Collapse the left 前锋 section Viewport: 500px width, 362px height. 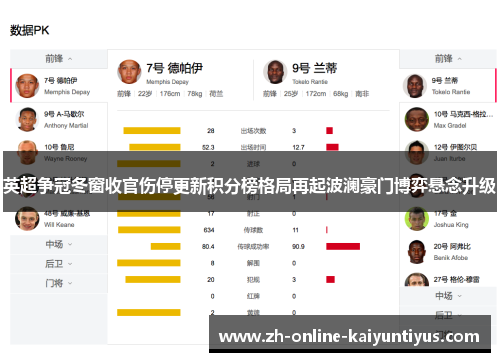pos(59,59)
